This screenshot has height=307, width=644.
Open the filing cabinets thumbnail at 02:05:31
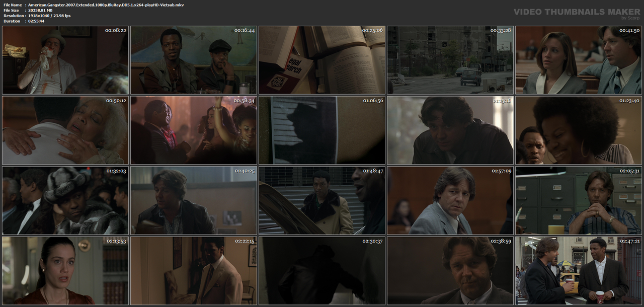pyautogui.click(x=579, y=201)
